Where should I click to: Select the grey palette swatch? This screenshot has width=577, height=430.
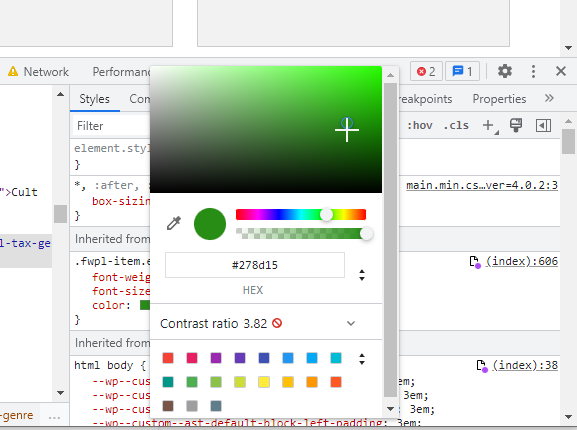(192, 406)
